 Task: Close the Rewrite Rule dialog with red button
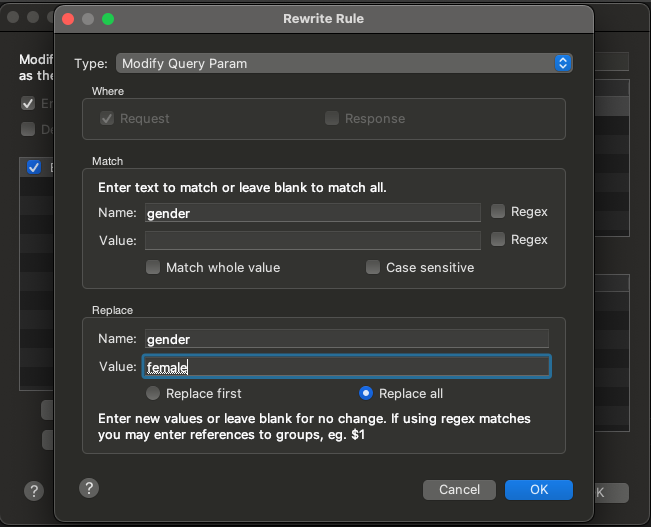pos(68,19)
